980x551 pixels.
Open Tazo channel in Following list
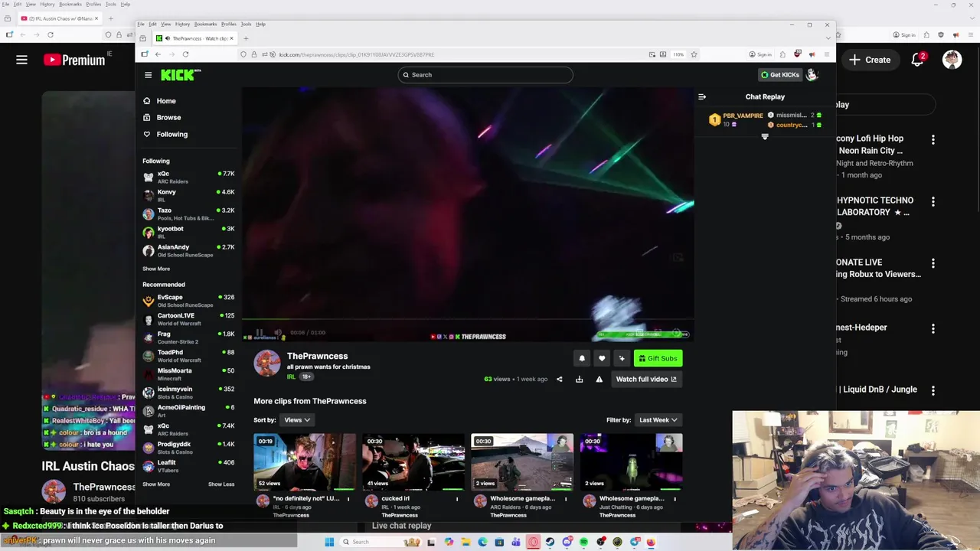[x=188, y=214]
